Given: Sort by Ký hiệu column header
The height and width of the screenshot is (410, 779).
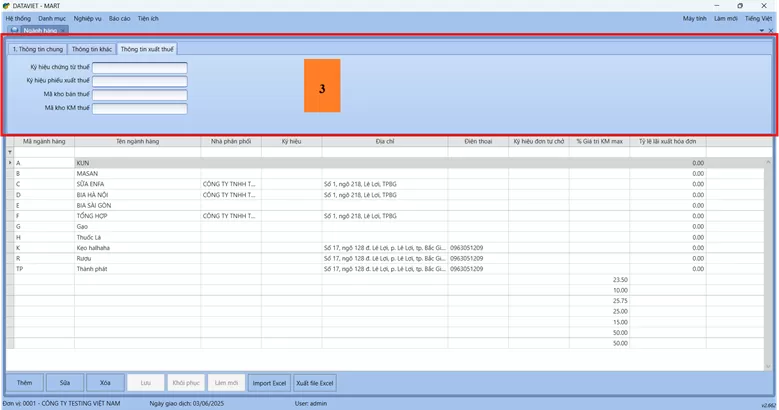Looking at the screenshot, I should tap(292, 142).
